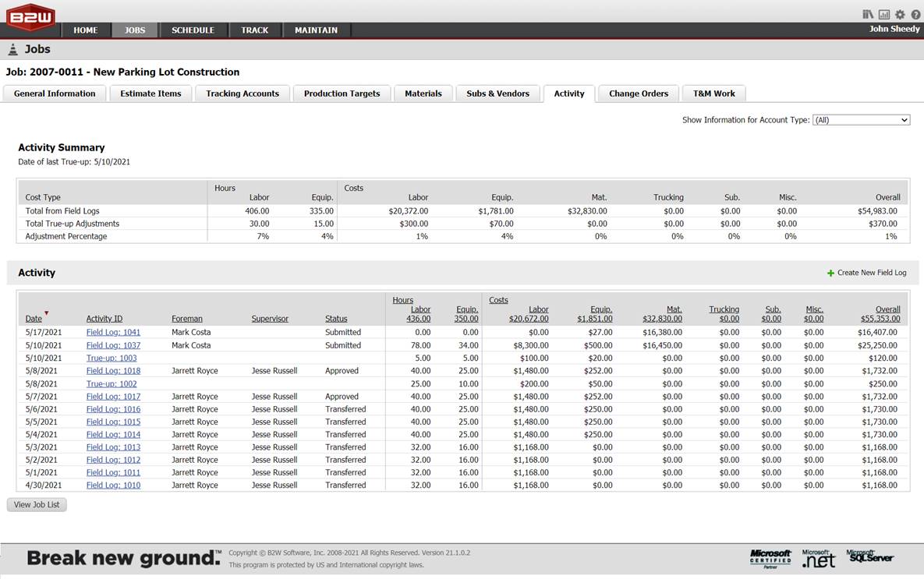Click the red sort arrow beside Date
924x579 pixels.
point(46,312)
